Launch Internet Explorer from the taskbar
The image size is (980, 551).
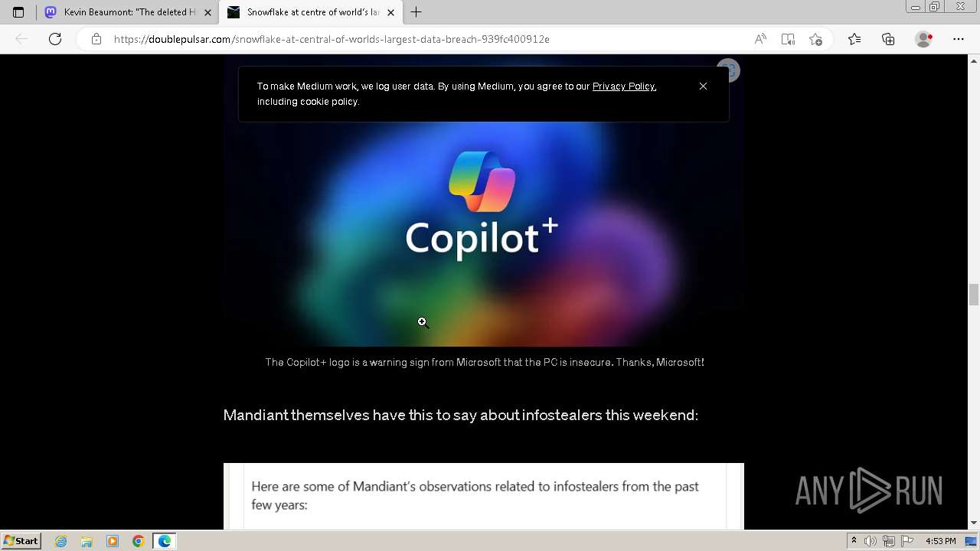click(61, 541)
